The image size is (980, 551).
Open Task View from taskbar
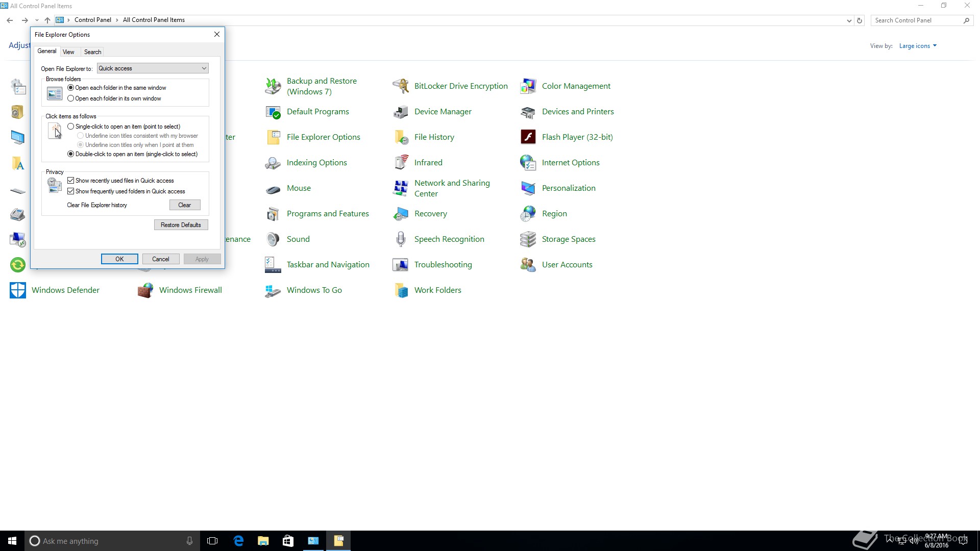(212, 541)
